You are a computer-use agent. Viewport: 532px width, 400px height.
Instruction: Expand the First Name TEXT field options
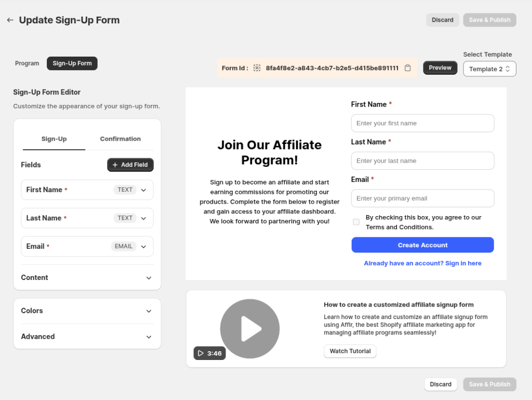coord(144,190)
